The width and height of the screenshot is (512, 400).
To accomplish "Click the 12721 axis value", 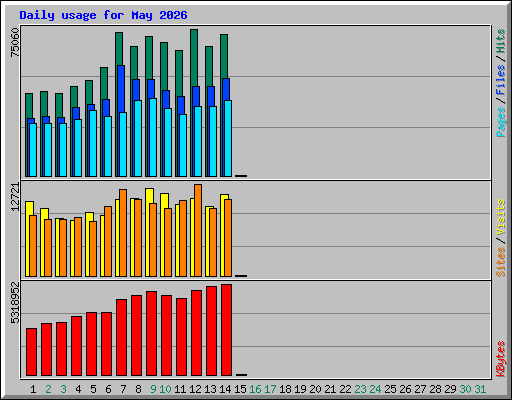I will coord(15,197).
